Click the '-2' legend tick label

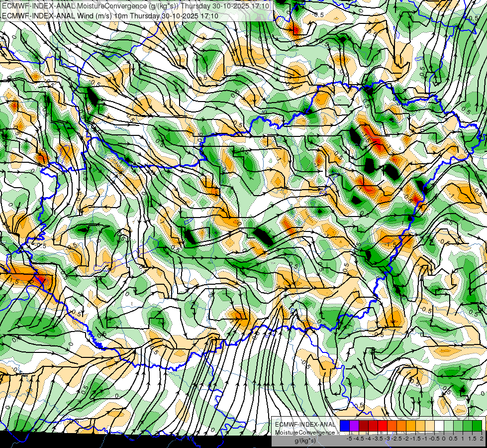click(405, 439)
